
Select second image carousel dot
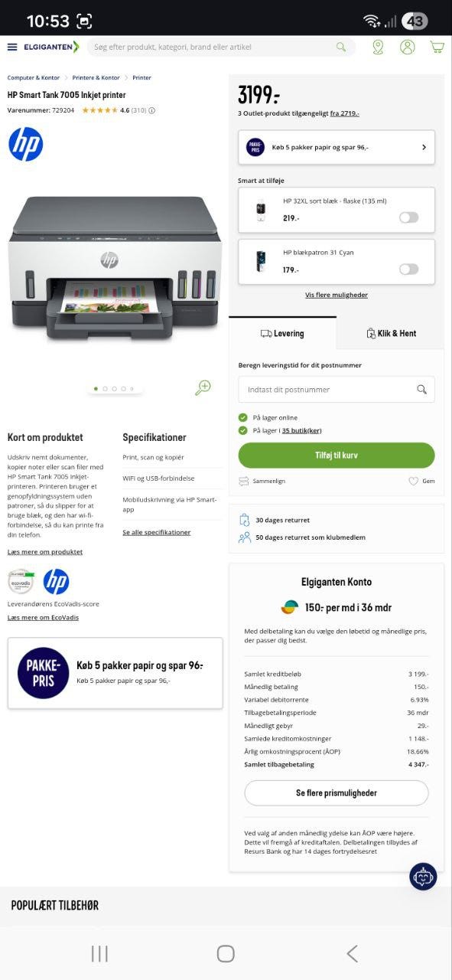click(x=105, y=389)
